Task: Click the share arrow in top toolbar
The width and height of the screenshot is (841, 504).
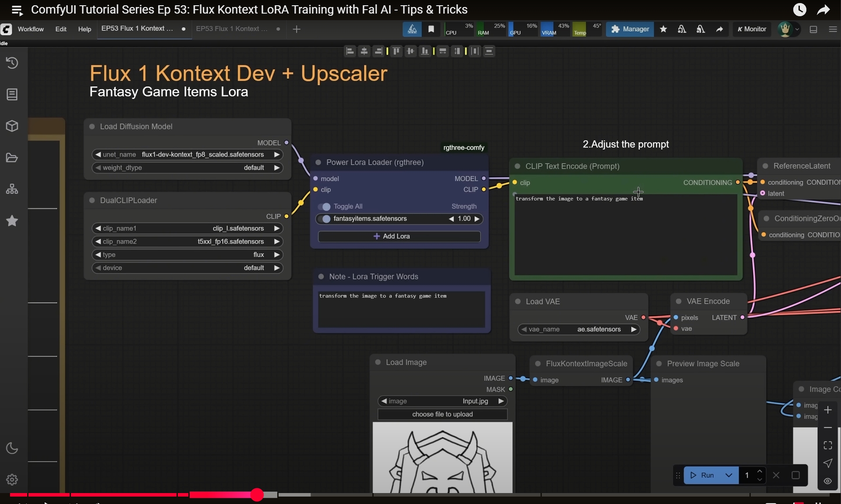Action: (719, 29)
